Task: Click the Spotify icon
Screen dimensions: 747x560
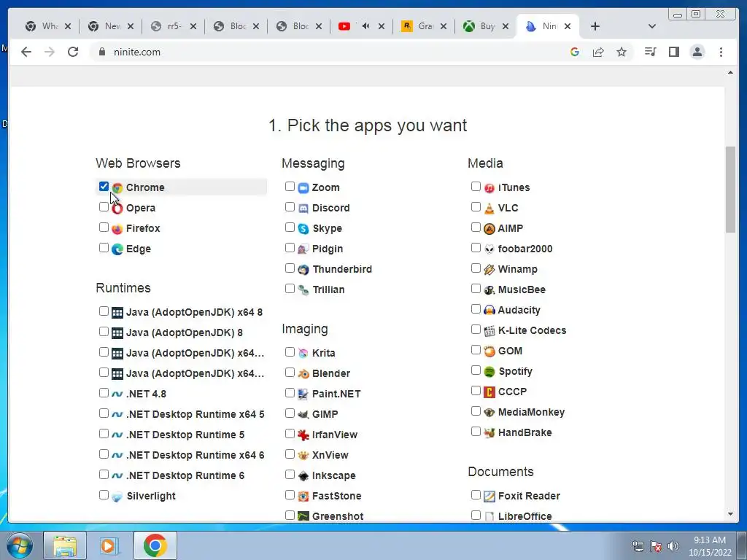Action: (x=489, y=371)
